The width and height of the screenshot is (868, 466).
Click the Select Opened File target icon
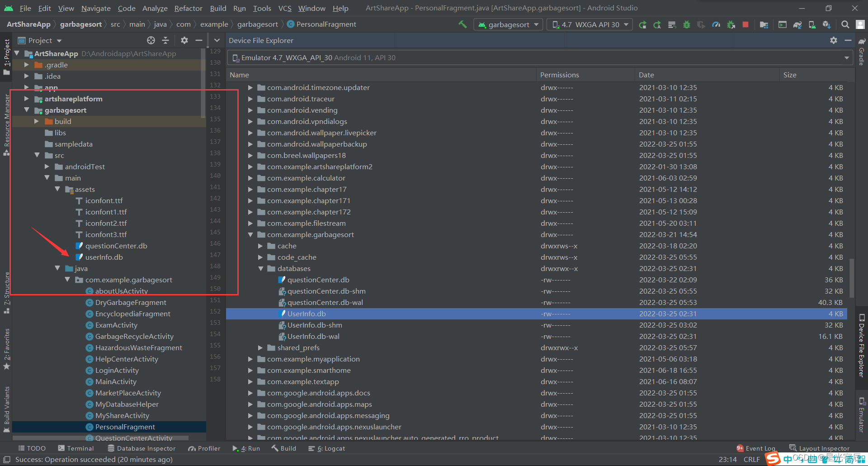[x=151, y=40]
